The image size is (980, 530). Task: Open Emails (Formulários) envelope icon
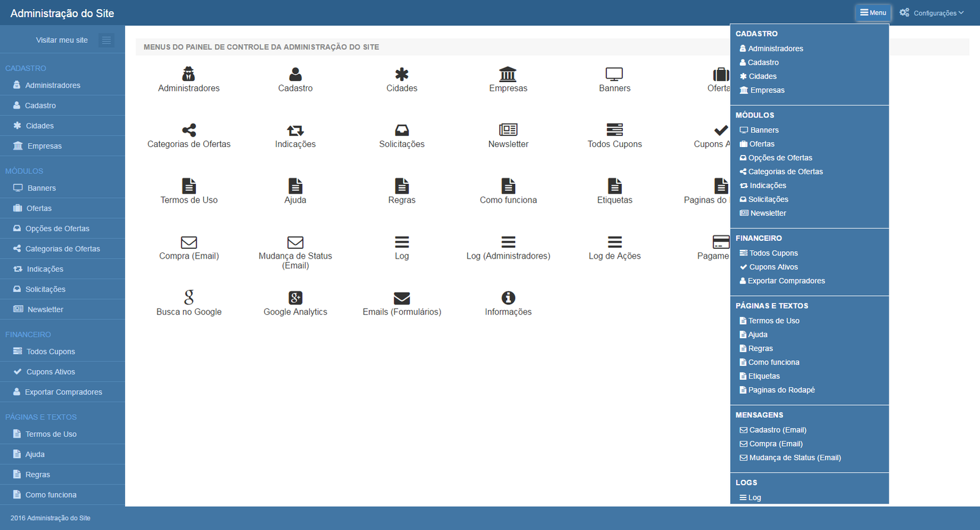coord(402,298)
